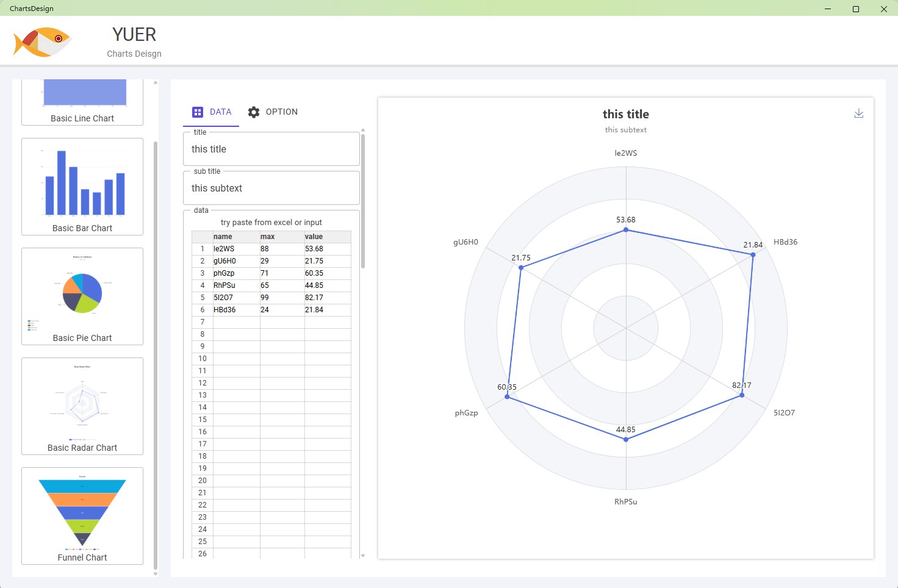
Task: Click the data panel vertical scrollbar
Action: 363,201
